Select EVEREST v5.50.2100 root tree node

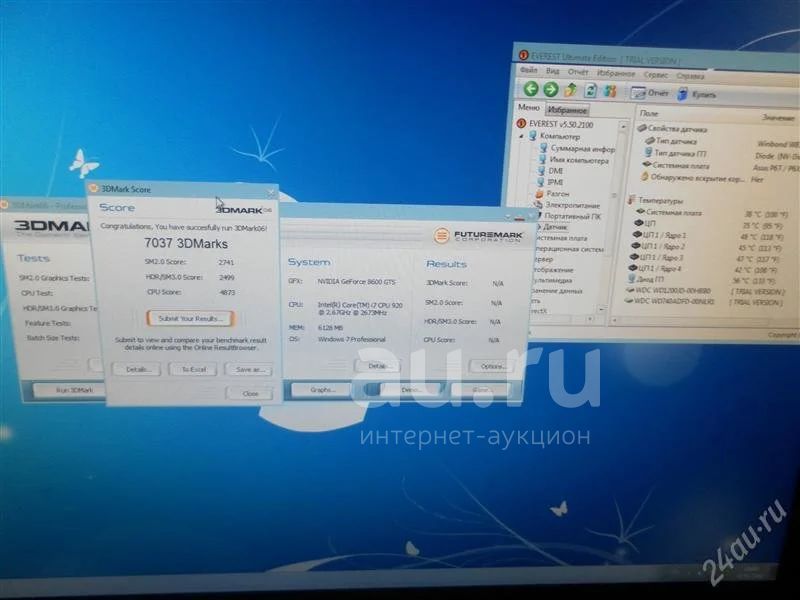coord(555,124)
